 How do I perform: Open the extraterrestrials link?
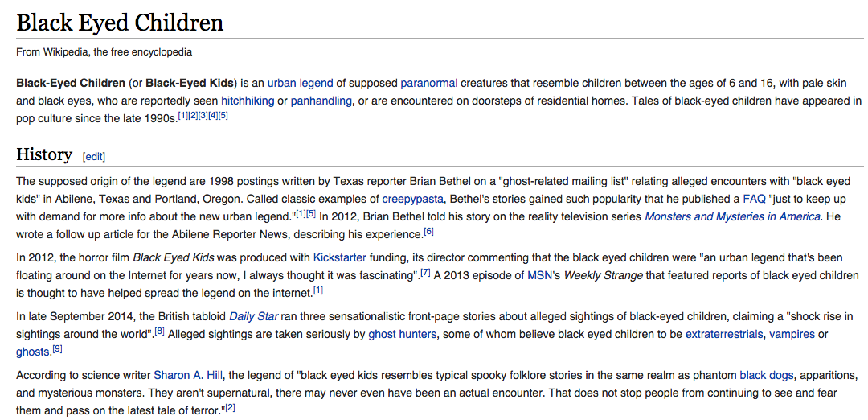coord(725,335)
